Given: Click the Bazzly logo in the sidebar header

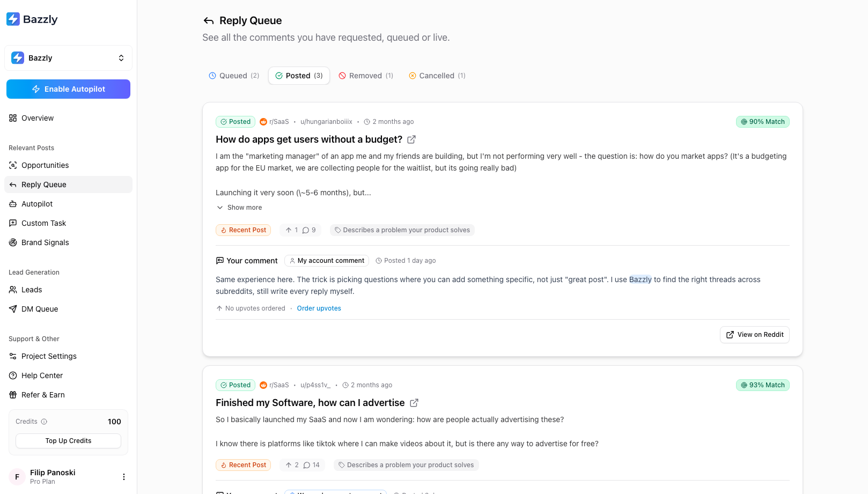Looking at the screenshot, I should coord(32,19).
